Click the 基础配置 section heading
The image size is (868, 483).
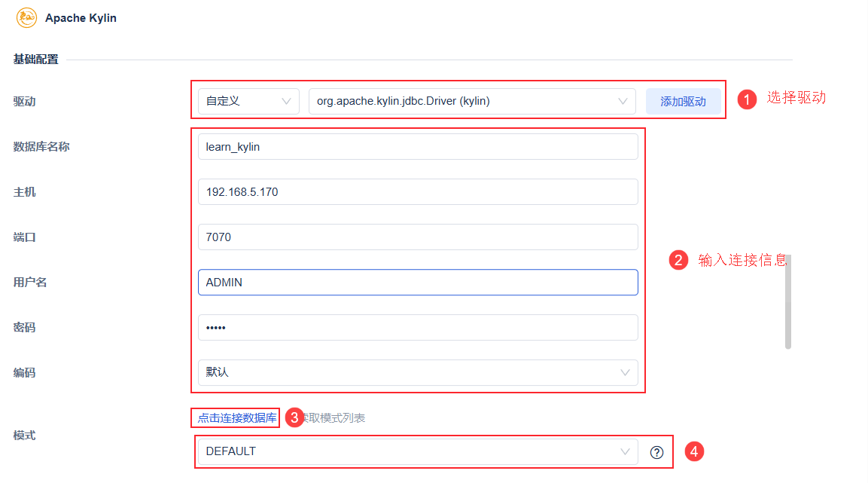click(x=36, y=60)
